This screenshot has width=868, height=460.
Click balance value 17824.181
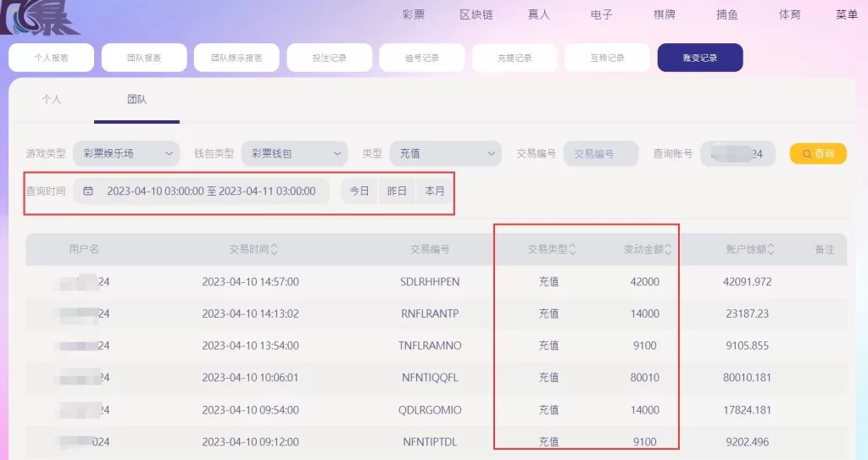tap(748, 410)
